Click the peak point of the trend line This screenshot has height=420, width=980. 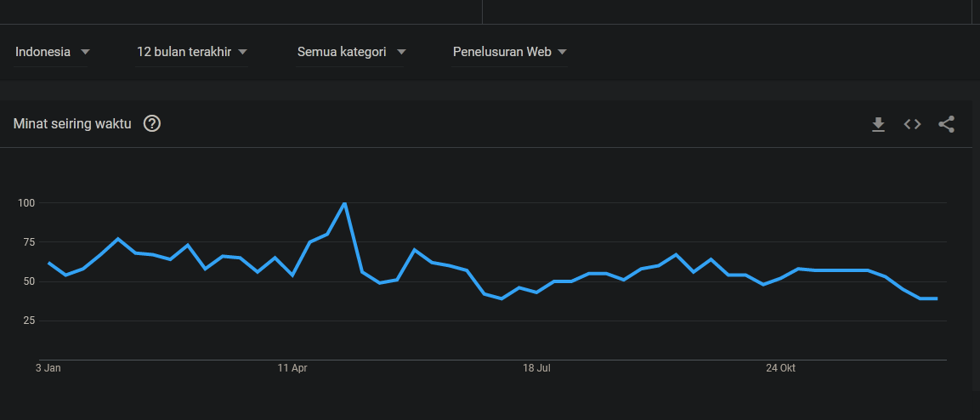tap(344, 203)
